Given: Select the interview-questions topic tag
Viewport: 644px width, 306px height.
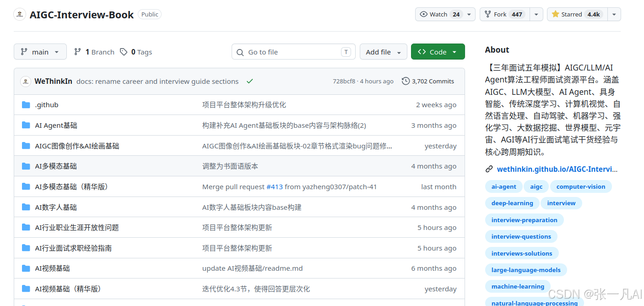Looking at the screenshot, I should click(x=521, y=236).
